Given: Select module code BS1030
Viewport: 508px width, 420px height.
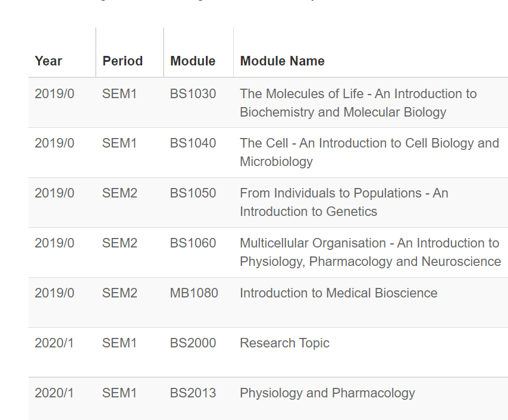Looking at the screenshot, I should [x=193, y=94].
